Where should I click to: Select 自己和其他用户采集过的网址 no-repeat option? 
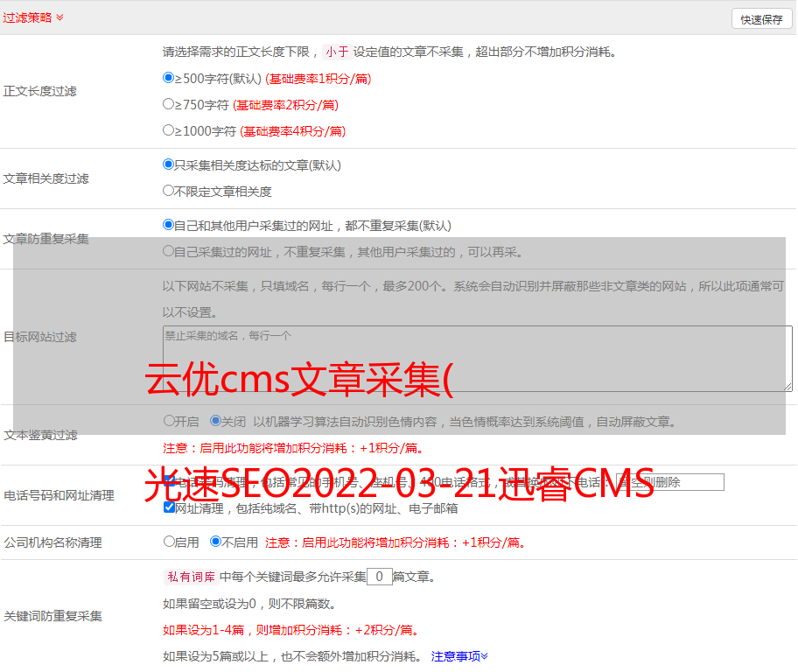click(x=169, y=225)
